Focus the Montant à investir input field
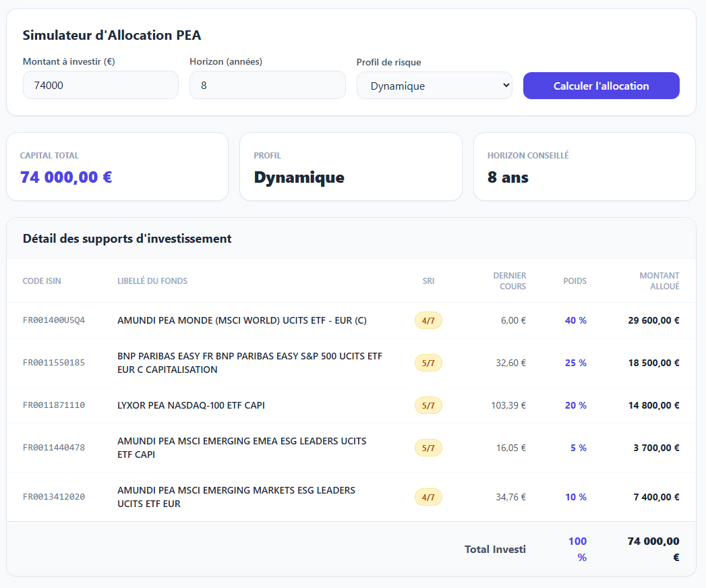706x588 pixels. [x=100, y=85]
